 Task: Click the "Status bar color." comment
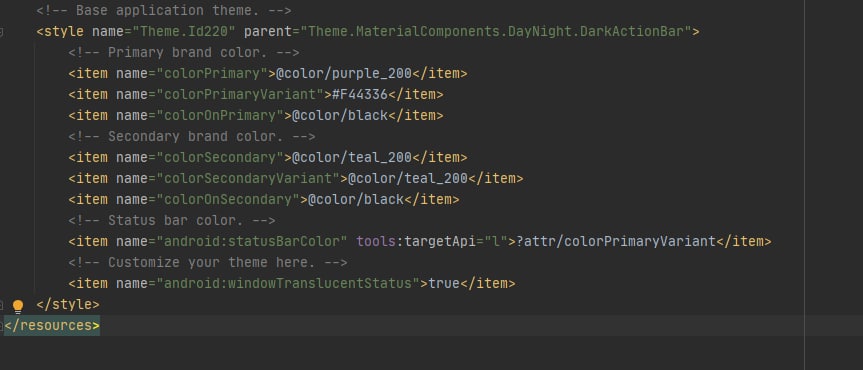tap(172, 220)
